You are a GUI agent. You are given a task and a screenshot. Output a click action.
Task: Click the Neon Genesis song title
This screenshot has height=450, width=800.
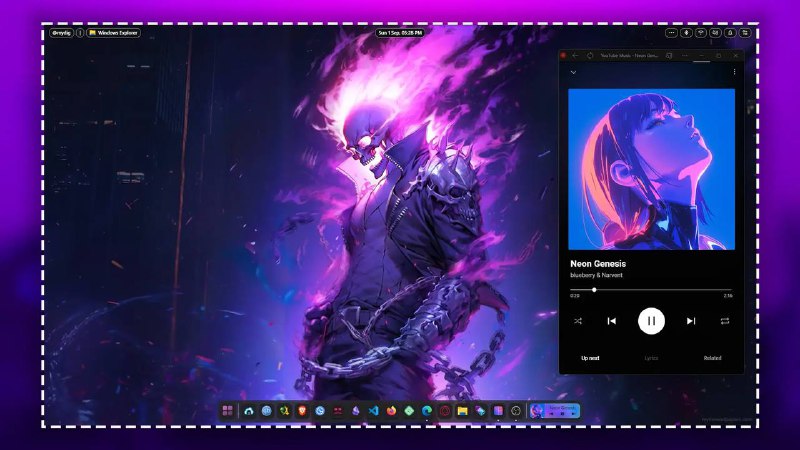click(598, 264)
